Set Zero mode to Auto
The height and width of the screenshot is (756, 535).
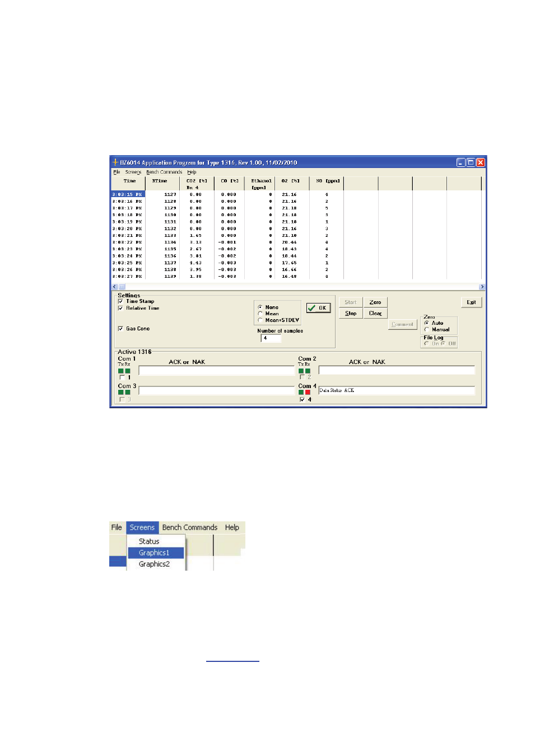tap(427, 323)
